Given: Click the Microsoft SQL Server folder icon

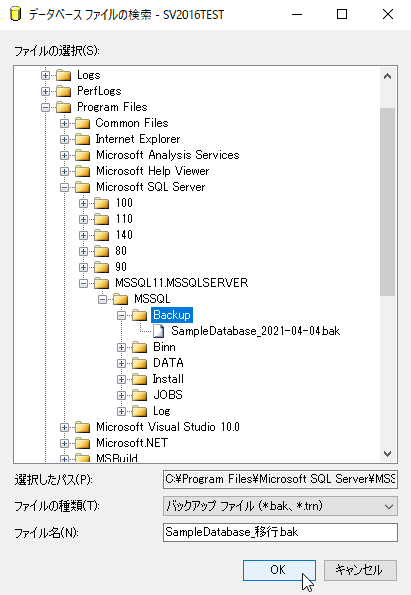Looking at the screenshot, I should [x=82, y=187].
